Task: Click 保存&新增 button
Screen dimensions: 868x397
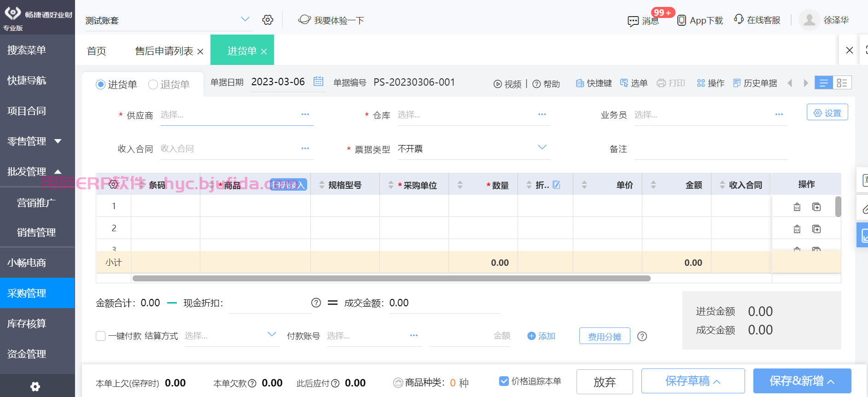Action: pyautogui.click(x=802, y=381)
